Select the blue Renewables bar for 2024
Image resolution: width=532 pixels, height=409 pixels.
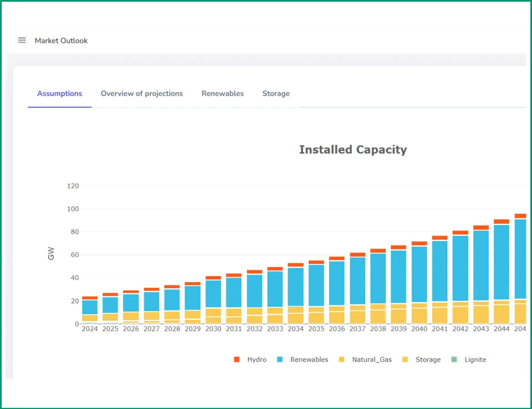[90, 307]
